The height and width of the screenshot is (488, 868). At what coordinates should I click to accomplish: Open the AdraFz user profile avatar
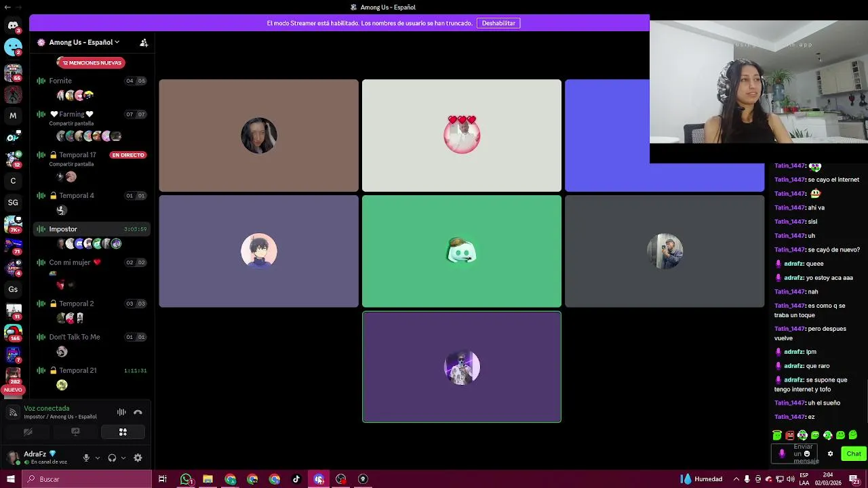(13, 457)
